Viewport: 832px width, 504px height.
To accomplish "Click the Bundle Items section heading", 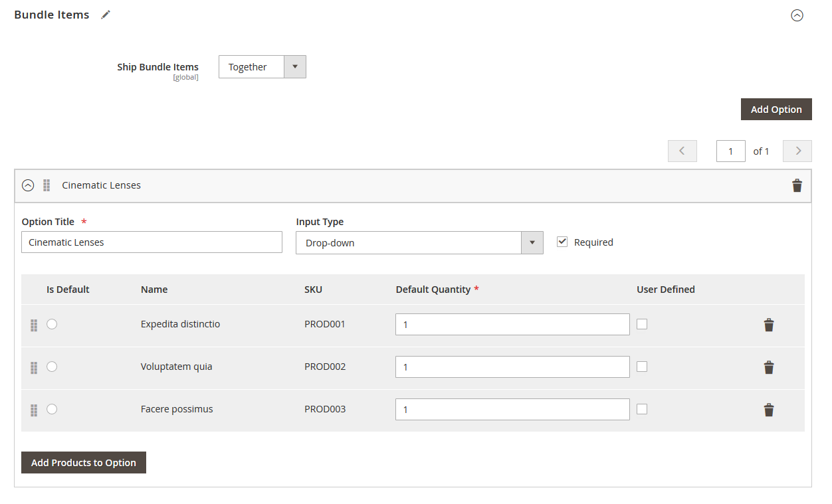I will (x=52, y=15).
